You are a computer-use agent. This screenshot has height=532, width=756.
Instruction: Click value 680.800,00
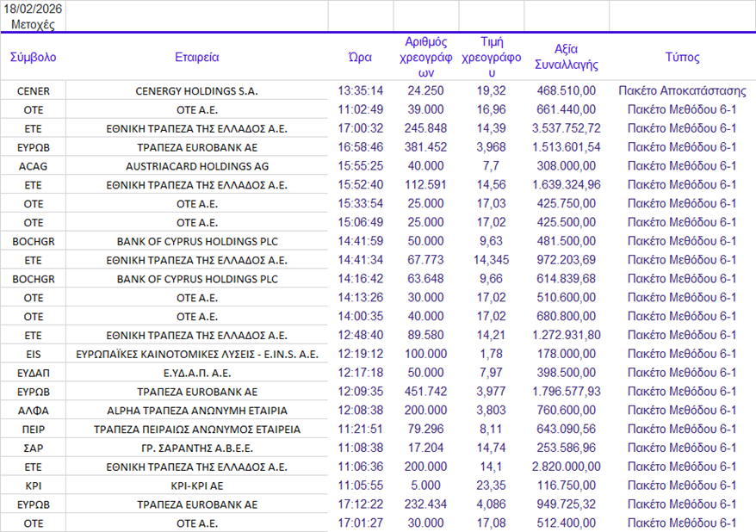pyautogui.click(x=567, y=316)
